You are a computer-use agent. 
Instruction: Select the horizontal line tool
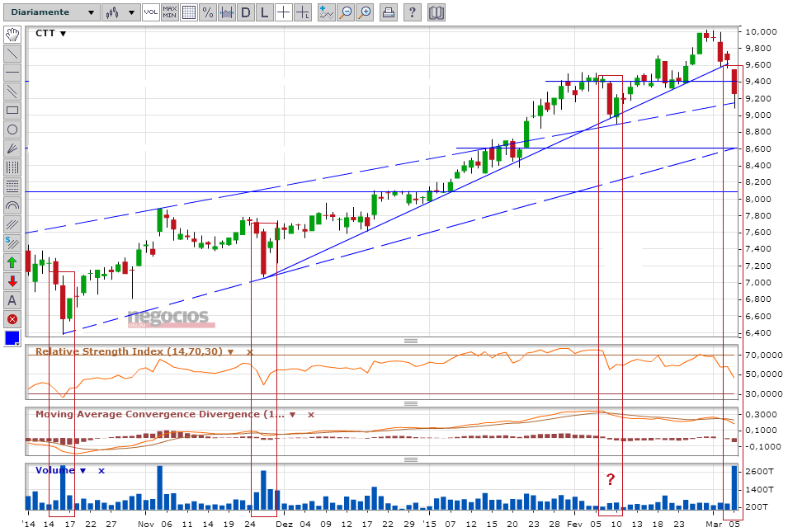click(x=12, y=73)
